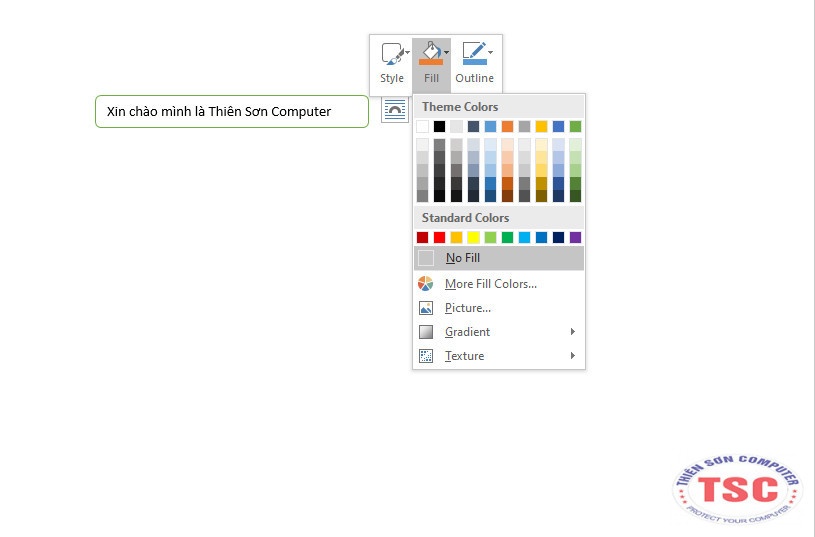Expand the Texture submenu arrow
Screen dimensions: 815x537
573,356
